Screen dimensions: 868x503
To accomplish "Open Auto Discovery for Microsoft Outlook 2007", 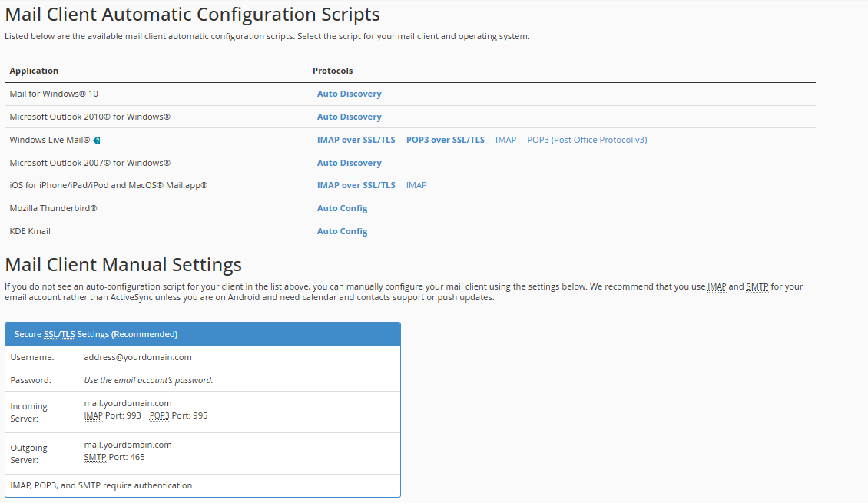I will (x=349, y=162).
